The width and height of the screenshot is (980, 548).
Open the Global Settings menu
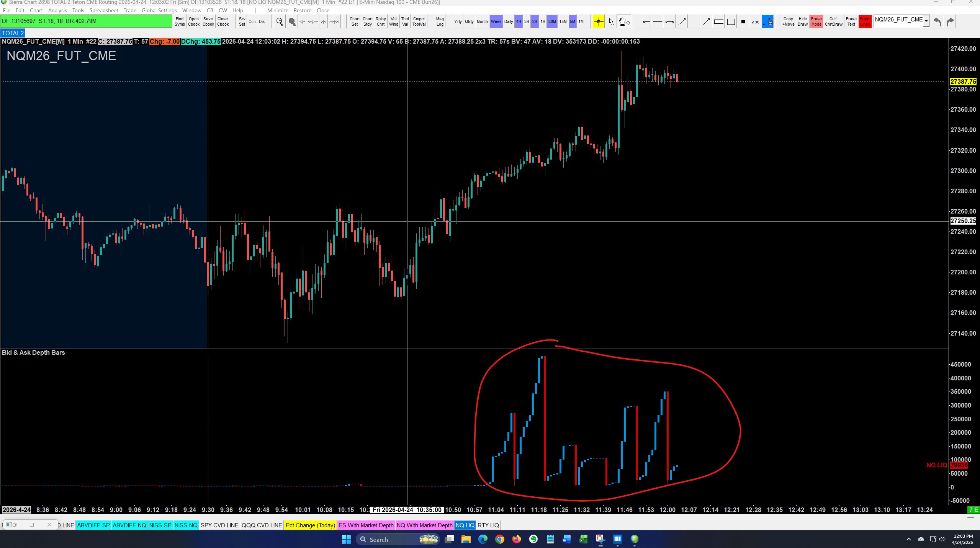[159, 10]
